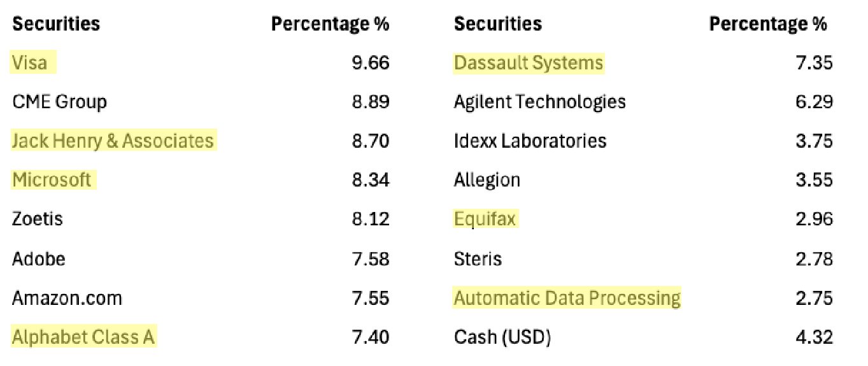
Task: Click the Cash (USD) row label
Action: pos(502,337)
